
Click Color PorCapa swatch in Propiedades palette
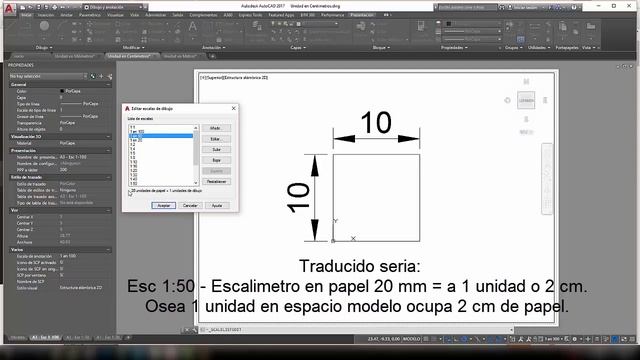(x=62, y=91)
